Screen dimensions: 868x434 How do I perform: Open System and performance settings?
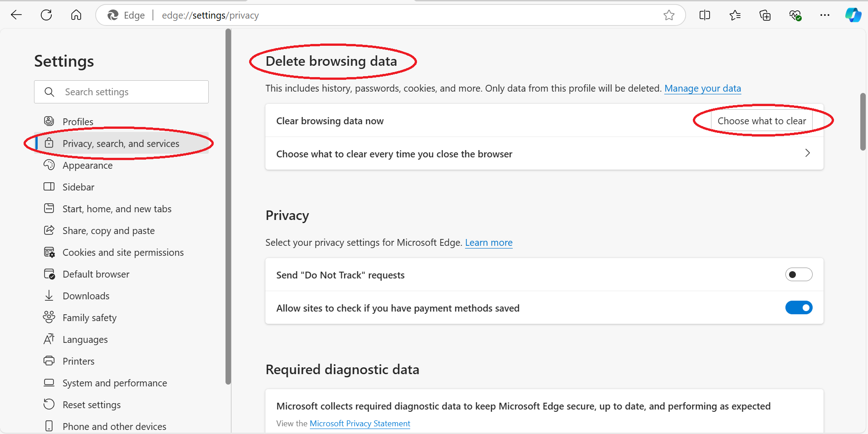click(115, 383)
